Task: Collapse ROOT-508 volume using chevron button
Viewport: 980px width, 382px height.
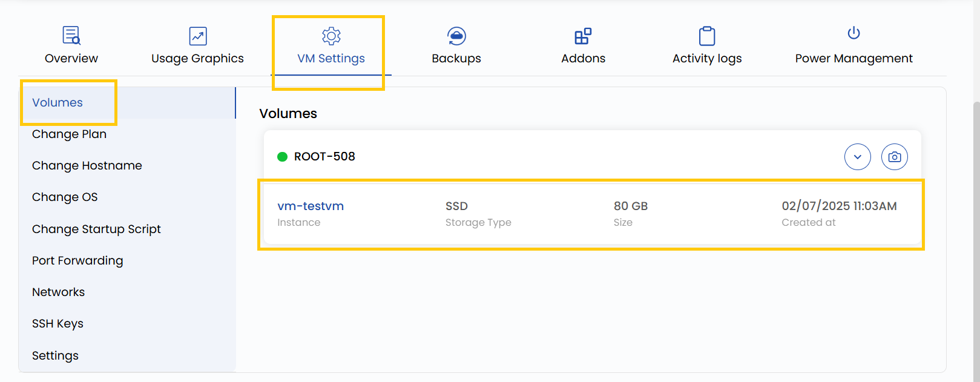Action: click(x=857, y=157)
